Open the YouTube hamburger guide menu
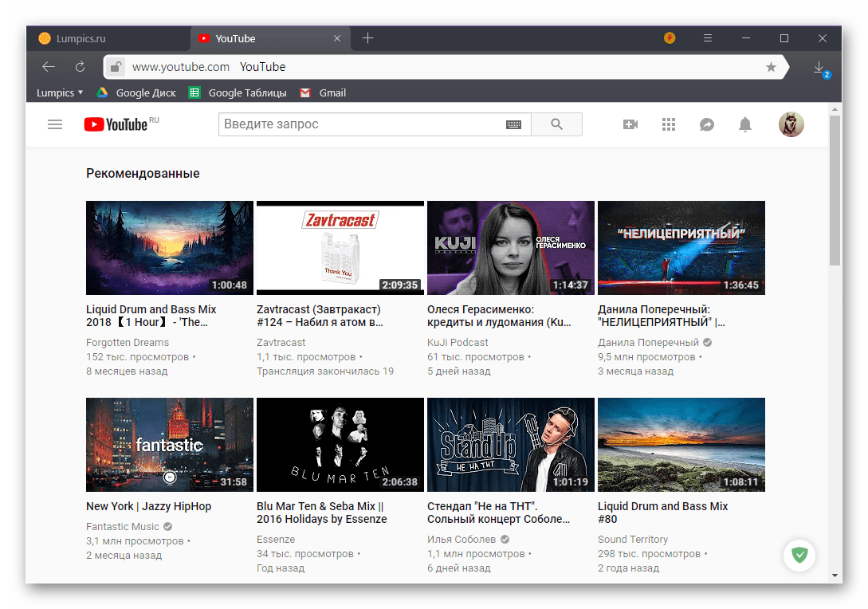The width and height of the screenshot is (868, 609). [x=55, y=124]
